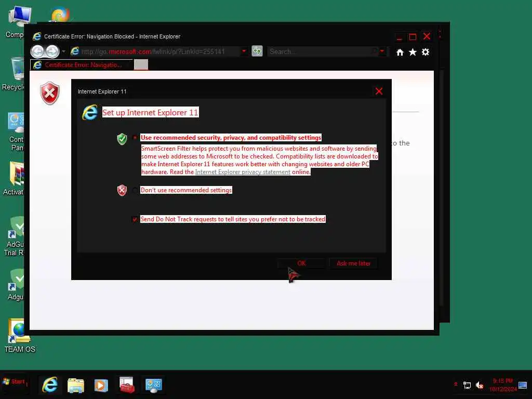This screenshot has height=399, width=532.
Task: Click the red shield not recommended icon
Action: tap(122, 190)
